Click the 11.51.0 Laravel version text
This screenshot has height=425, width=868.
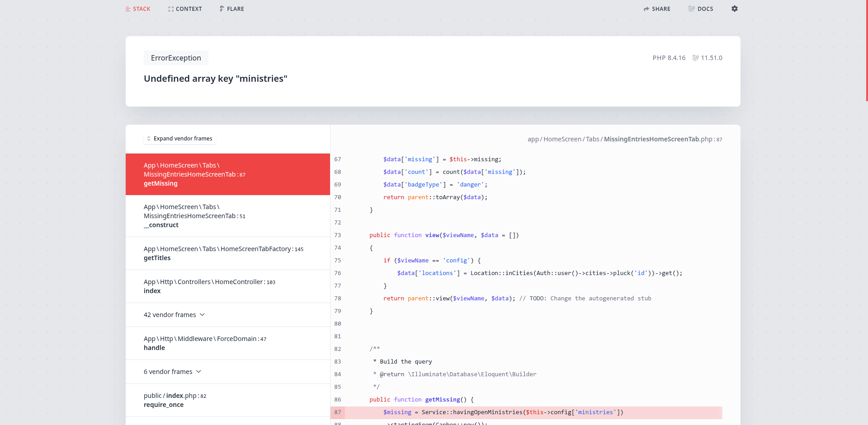pyautogui.click(x=712, y=58)
